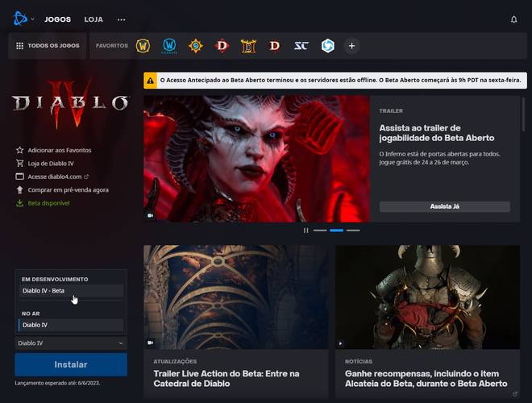Click the scrollbar beside the trailer panel
Screen dimensions: 532x403
point(523,115)
